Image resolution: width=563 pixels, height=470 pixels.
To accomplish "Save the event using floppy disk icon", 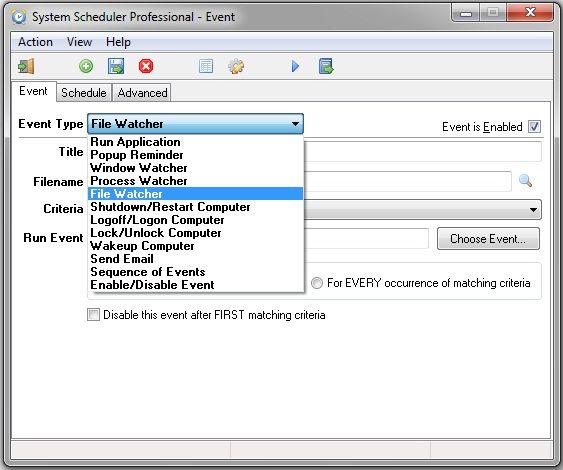I will (116, 66).
